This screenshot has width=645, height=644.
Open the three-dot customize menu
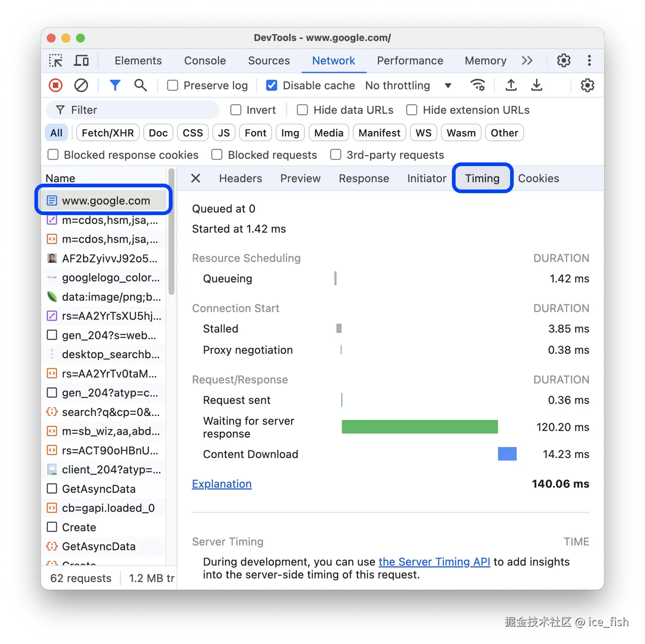click(589, 61)
